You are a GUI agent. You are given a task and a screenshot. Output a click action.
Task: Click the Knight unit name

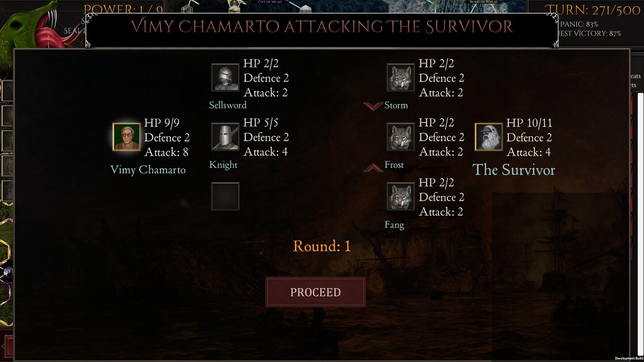point(223,165)
